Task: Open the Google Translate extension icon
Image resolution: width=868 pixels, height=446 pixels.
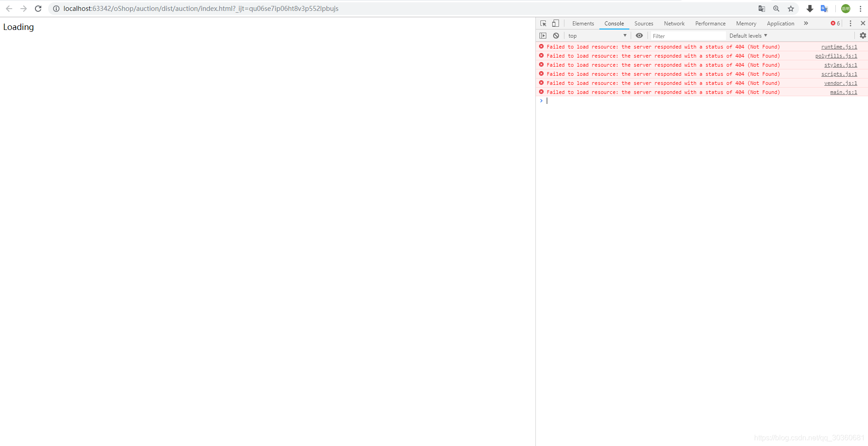Action: click(824, 9)
